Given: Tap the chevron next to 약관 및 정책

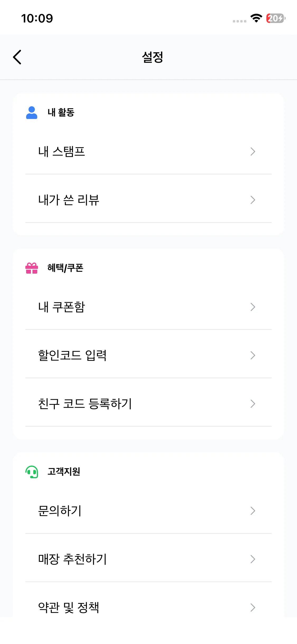Looking at the screenshot, I should point(253,608).
